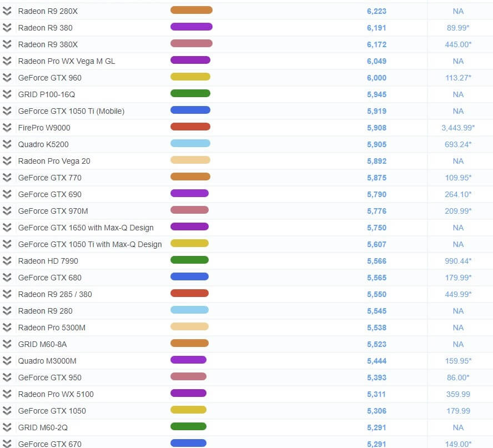
Task: Click the score 5,607
Action: tap(376, 245)
